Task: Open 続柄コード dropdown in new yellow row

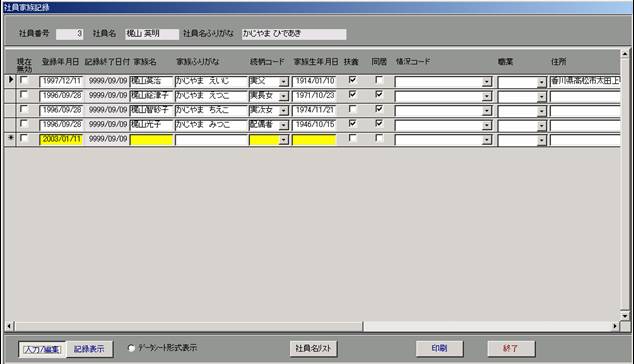Action: pyautogui.click(x=283, y=140)
